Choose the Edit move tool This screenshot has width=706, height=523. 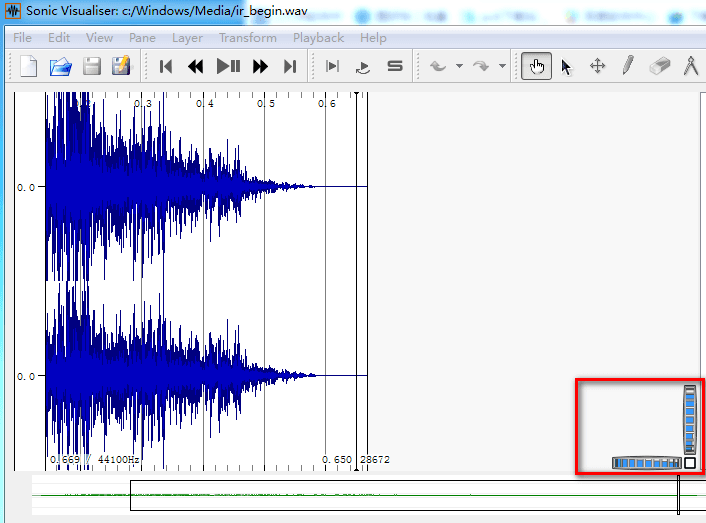(597, 67)
